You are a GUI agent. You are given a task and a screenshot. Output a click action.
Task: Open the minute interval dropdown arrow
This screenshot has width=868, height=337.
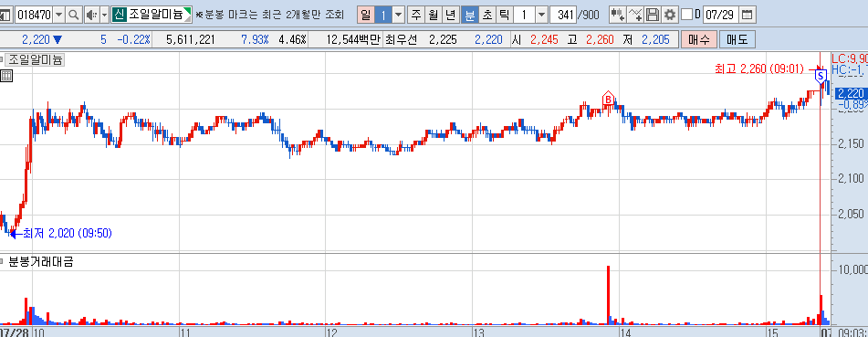(542, 15)
